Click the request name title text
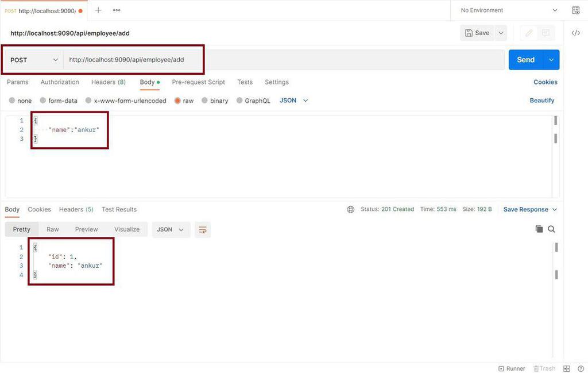 click(69, 33)
